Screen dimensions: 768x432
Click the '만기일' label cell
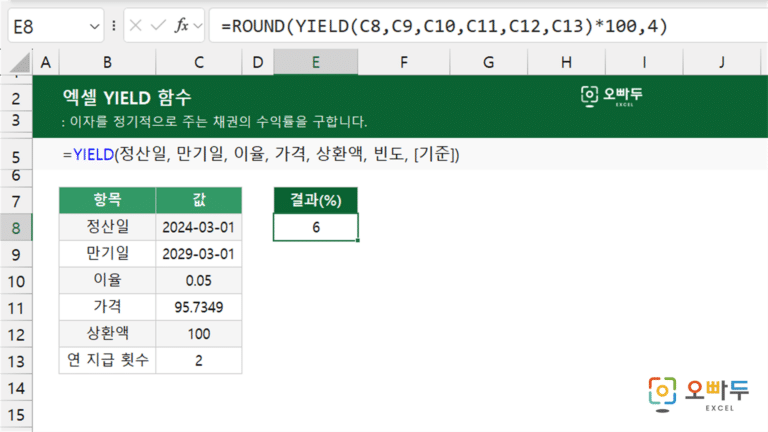[x=107, y=254]
